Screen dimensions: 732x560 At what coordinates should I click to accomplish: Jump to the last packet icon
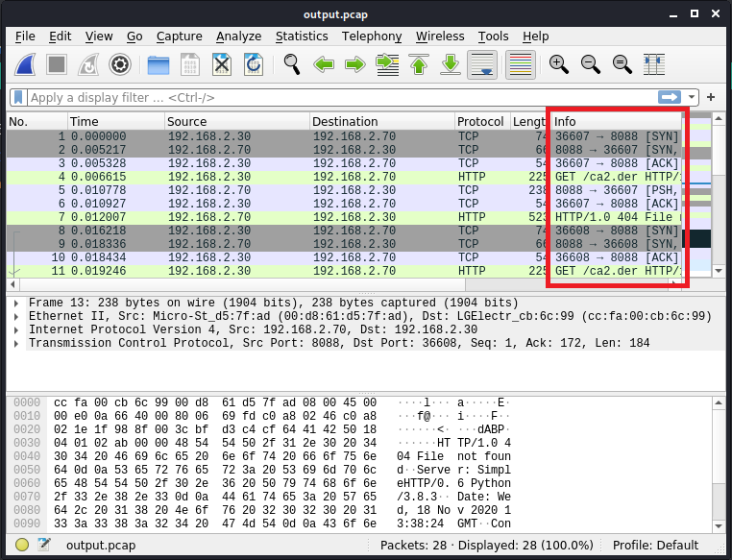tap(451, 64)
